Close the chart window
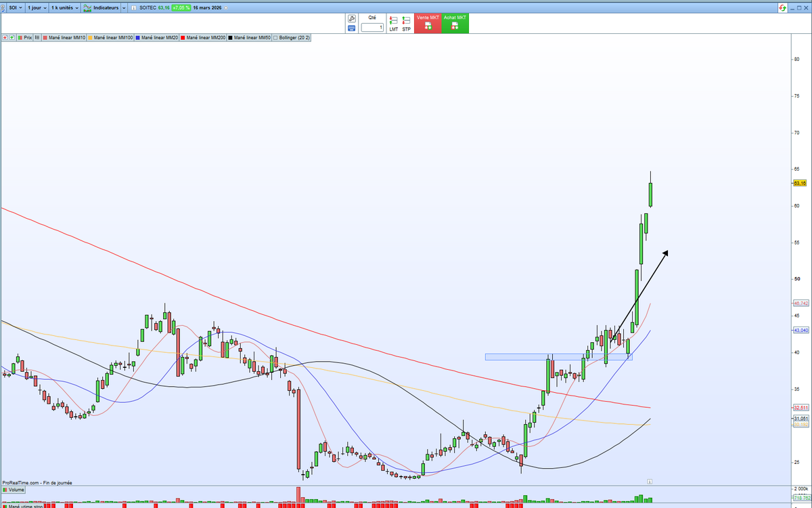This screenshot has width=812, height=508. tap(806, 7)
